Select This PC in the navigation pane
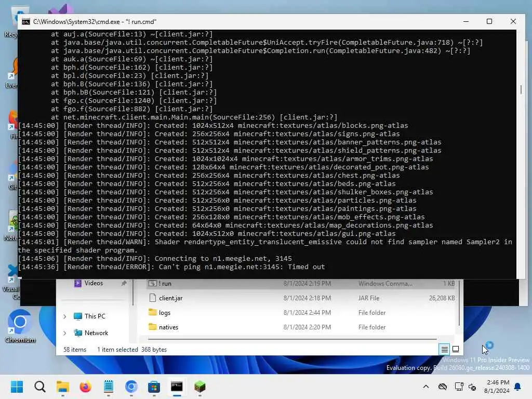The width and height of the screenshot is (532, 399). tap(95, 316)
